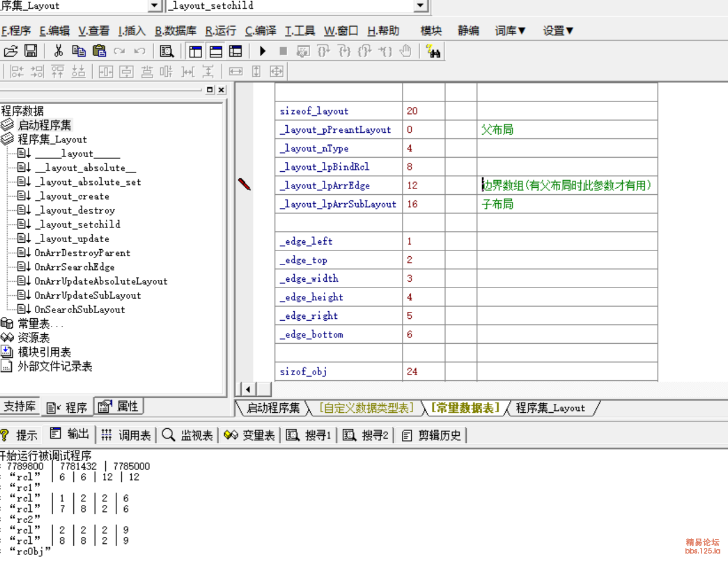The image size is (728, 561).
Task: Click the Paste clipboard icon
Action: point(99,51)
